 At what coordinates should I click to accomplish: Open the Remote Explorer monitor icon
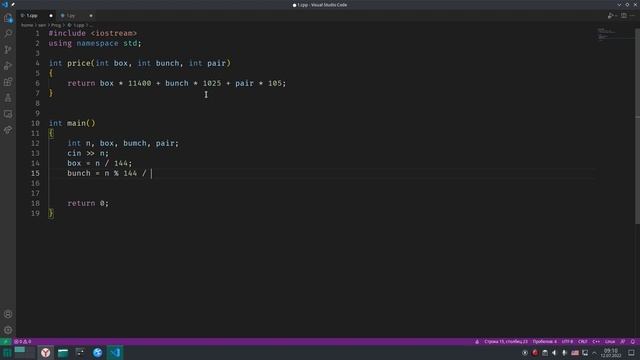point(8,114)
